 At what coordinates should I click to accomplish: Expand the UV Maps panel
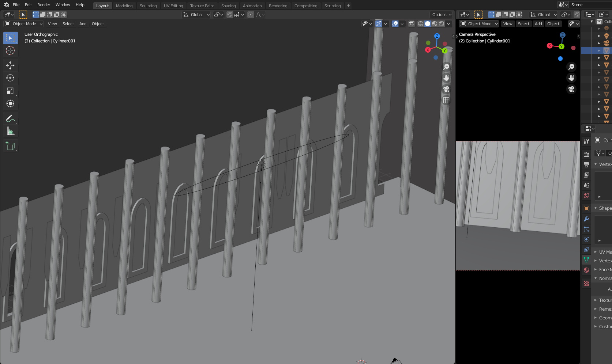[x=604, y=252]
